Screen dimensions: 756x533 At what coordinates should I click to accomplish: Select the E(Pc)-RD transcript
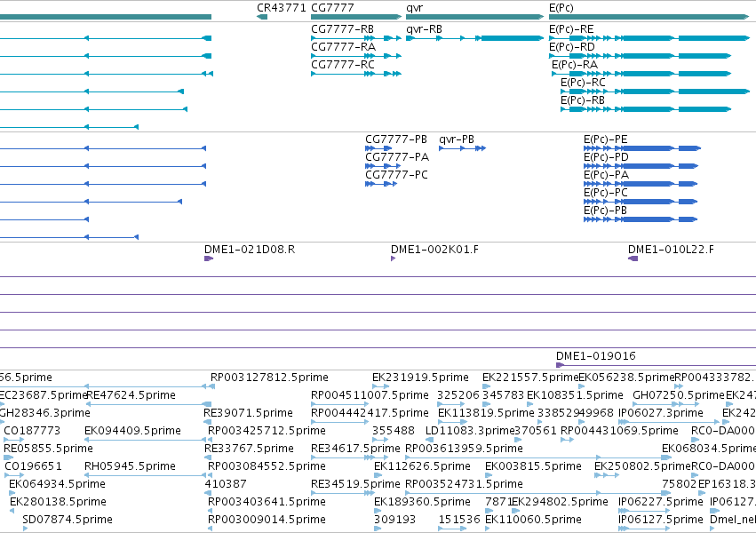tap(640, 56)
